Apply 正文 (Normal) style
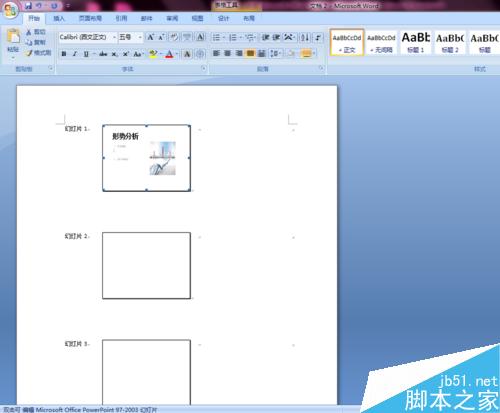 pyautogui.click(x=347, y=42)
